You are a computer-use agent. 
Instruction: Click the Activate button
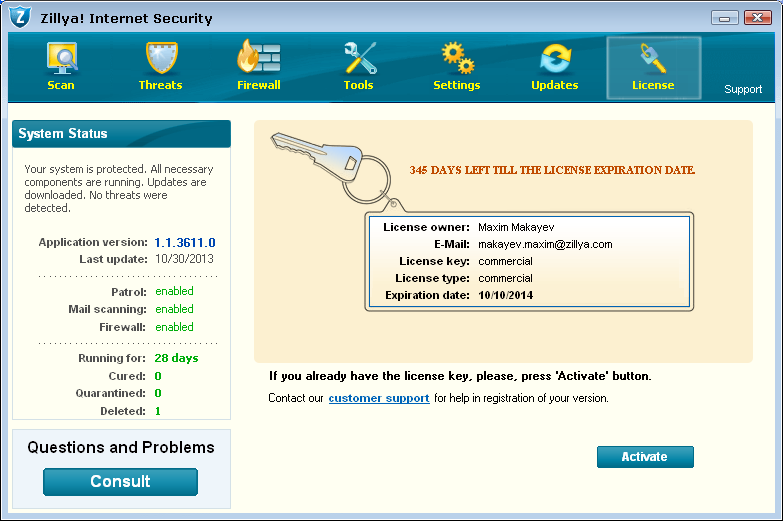(x=645, y=457)
